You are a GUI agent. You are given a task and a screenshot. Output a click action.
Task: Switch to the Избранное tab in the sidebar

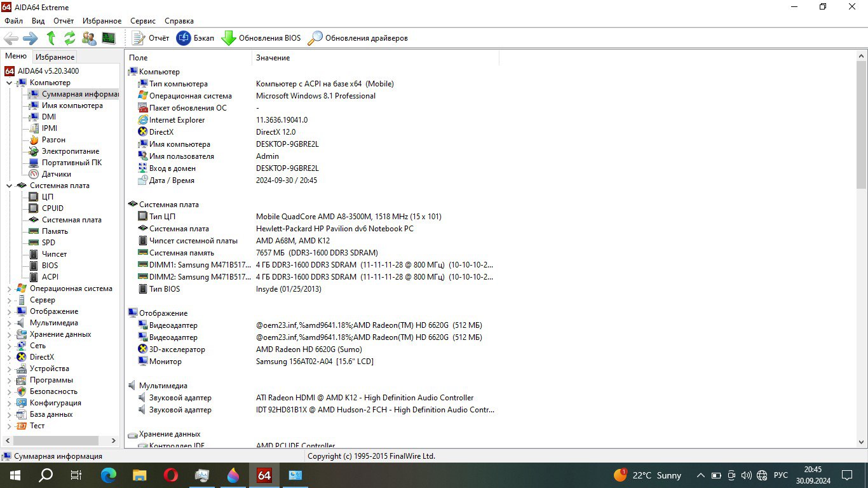click(x=55, y=57)
